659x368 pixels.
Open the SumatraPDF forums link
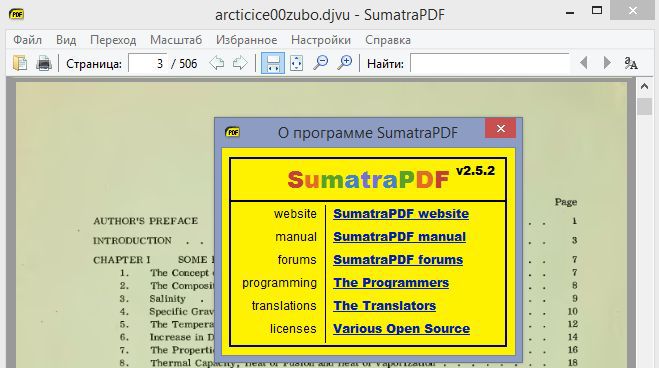tap(398, 260)
